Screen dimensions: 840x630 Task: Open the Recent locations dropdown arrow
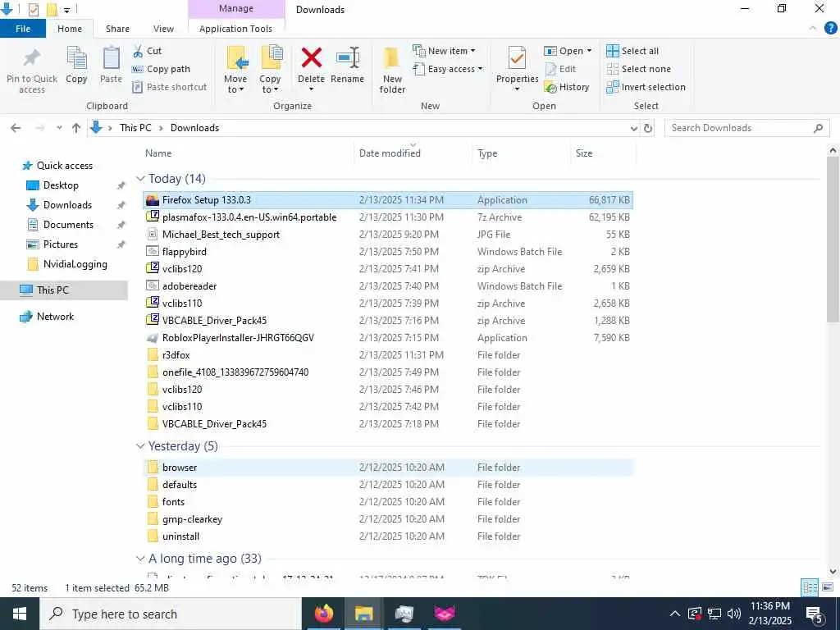59,128
